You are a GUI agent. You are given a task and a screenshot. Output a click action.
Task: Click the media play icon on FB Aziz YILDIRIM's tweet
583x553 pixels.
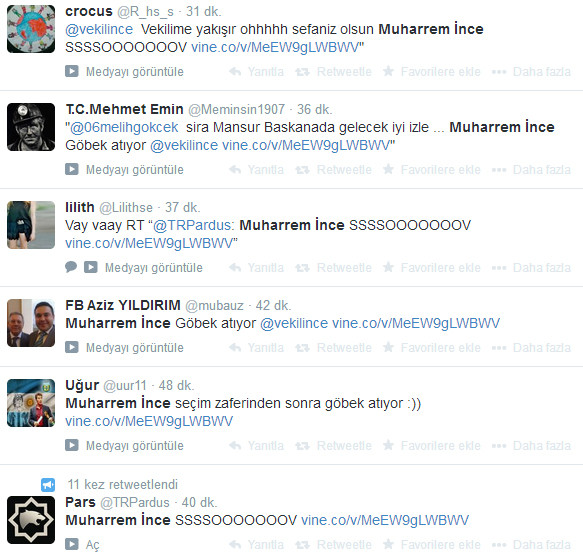[x=72, y=347]
